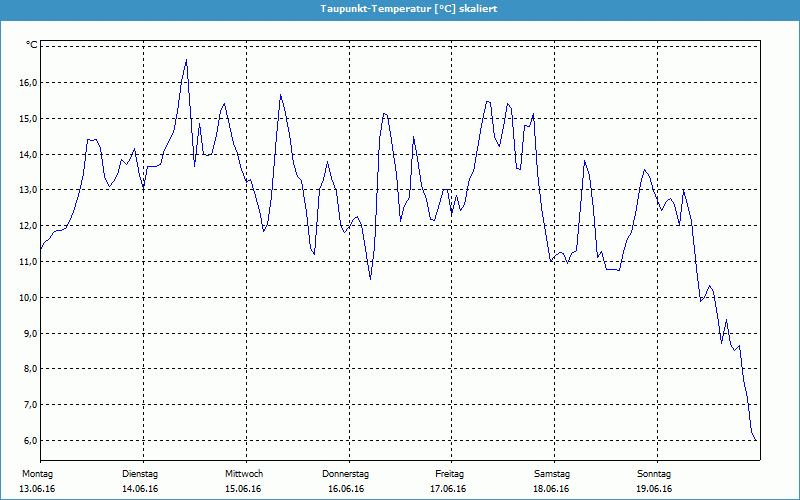Click the highest peak of the blue curve

click(x=186, y=60)
